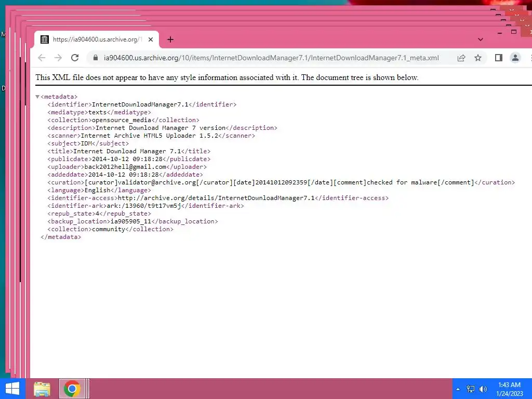The width and height of the screenshot is (532, 399).
Task: Minimize the front Chrome window
Action: pos(499,33)
